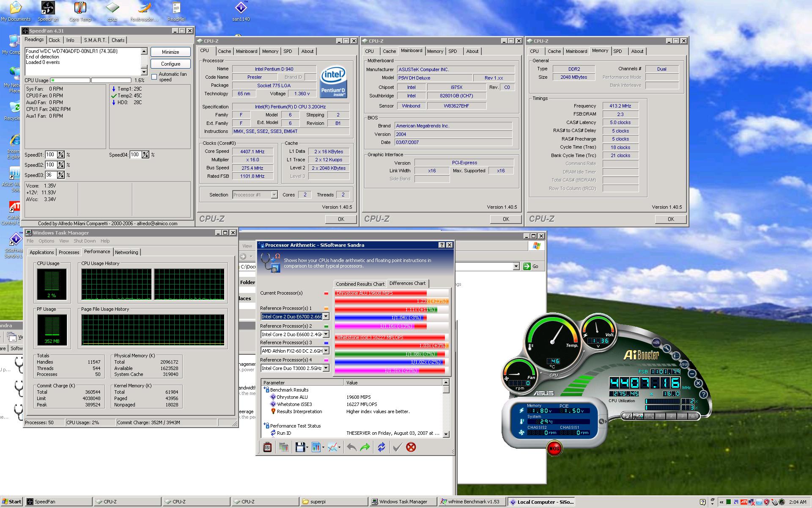Click the green forward arrow in Sandra
Screen dimensions: 812x508
click(365, 447)
